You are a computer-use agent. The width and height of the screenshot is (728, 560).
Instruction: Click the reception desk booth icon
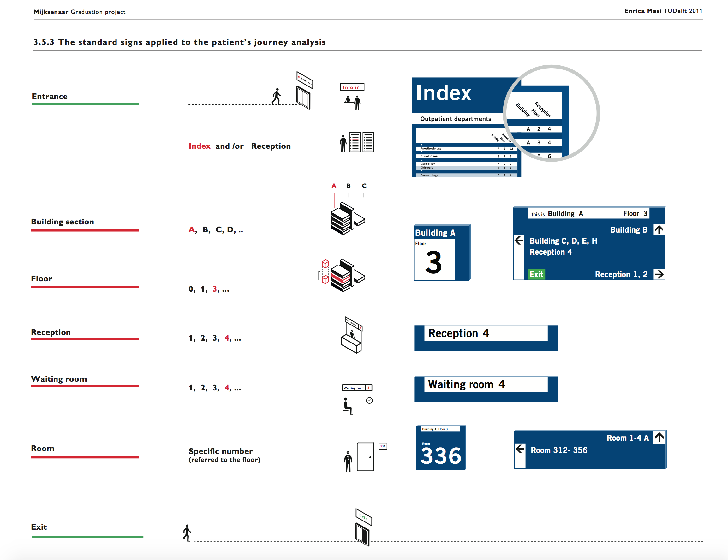click(x=352, y=335)
